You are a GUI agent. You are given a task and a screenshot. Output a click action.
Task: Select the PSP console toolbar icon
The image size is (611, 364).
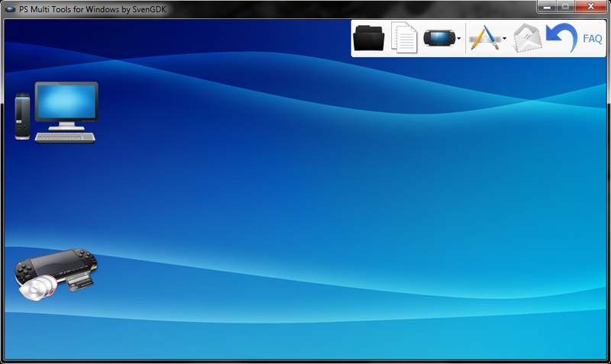(439, 38)
